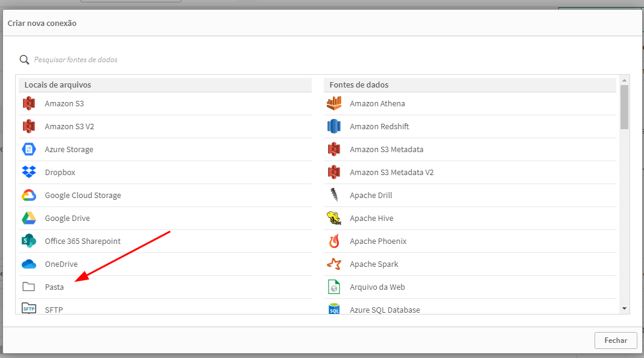Click the Apache Hive bee icon
Screen dimensions: 644x358
click(x=334, y=219)
